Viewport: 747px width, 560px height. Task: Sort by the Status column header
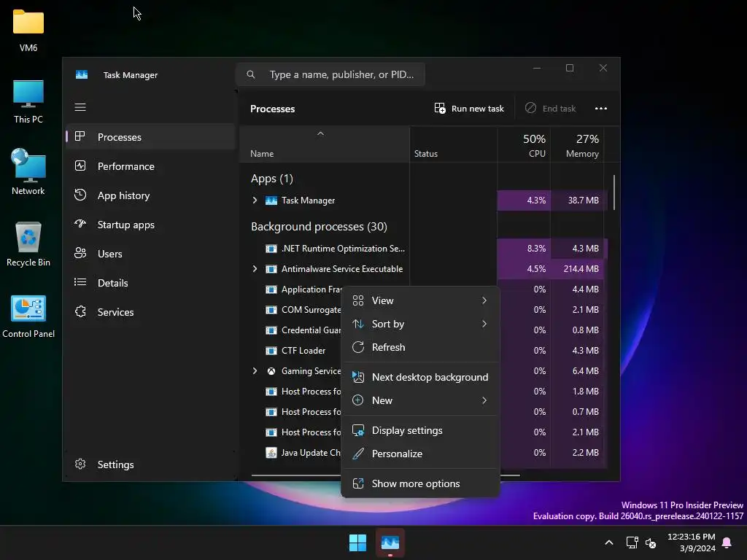pyautogui.click(x=453, y=145)
